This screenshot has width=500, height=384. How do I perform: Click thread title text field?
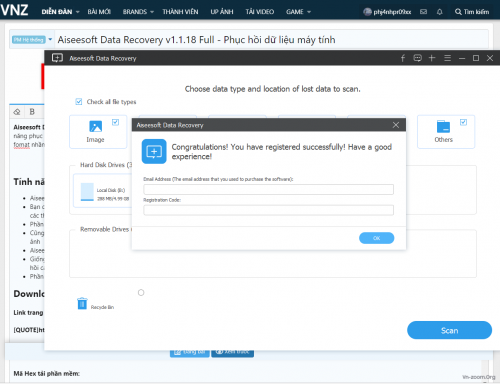(271, 40)
